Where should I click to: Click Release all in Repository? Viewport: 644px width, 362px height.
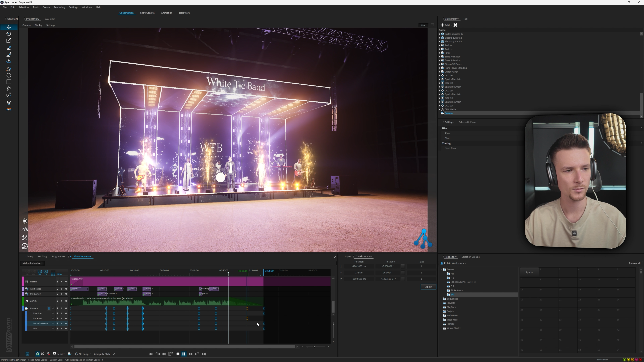tap(634, 263)
